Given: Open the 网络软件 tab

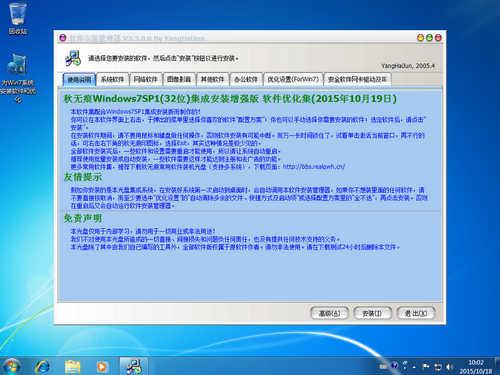Looking at the screenshot, I should 146,79.
